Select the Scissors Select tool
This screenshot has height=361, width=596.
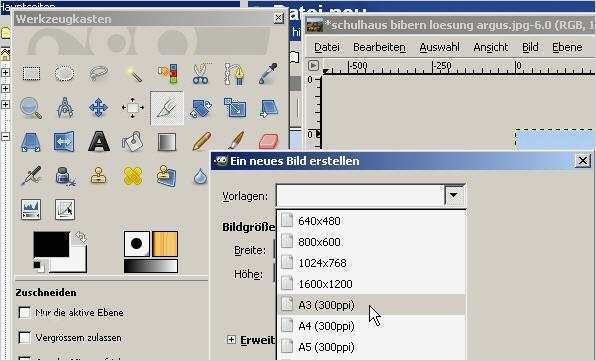tap(201, 74)
